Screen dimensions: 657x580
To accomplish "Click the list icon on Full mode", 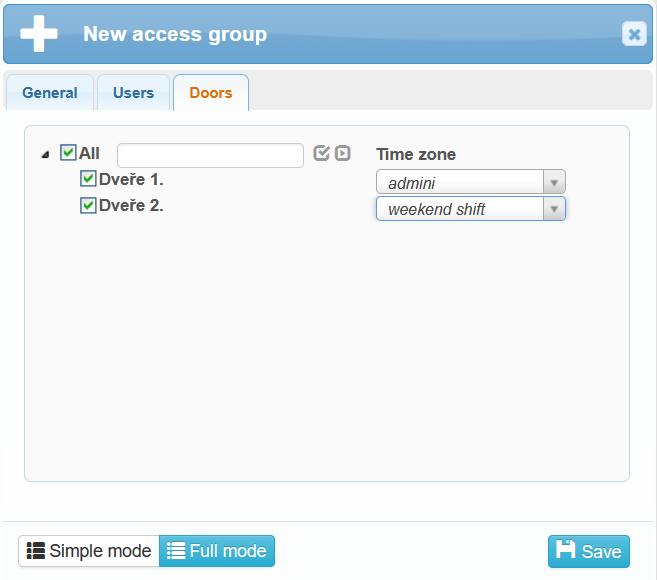I will coord(176,551).
